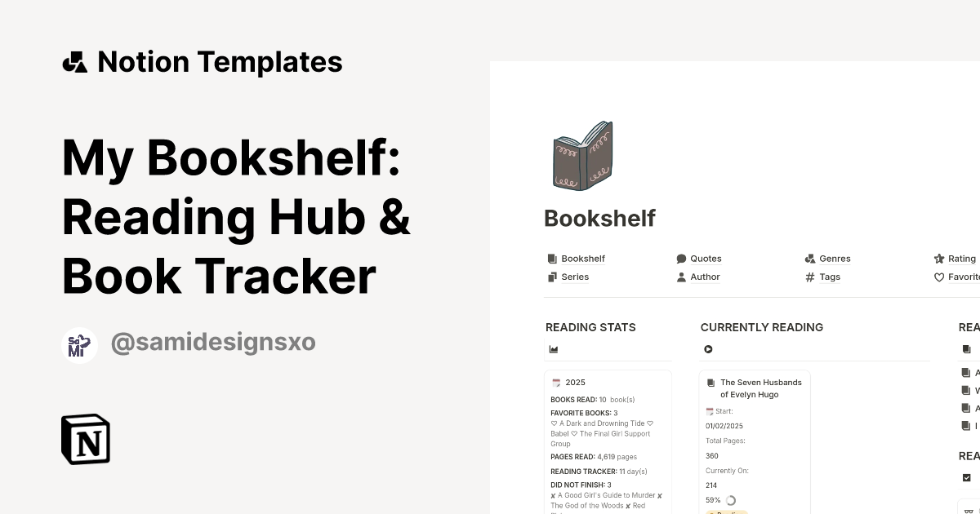The height and width of the screenshot is (514, 980).
Task: Click the star icon next to Rating
Action: point(938,259)
